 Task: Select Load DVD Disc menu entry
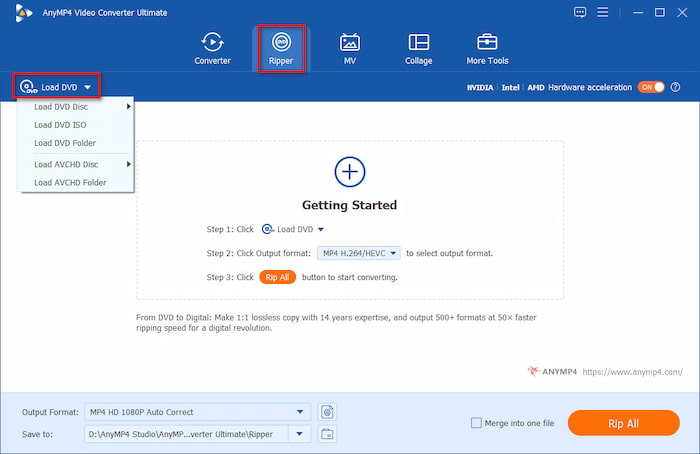click(x=75, y=107)
